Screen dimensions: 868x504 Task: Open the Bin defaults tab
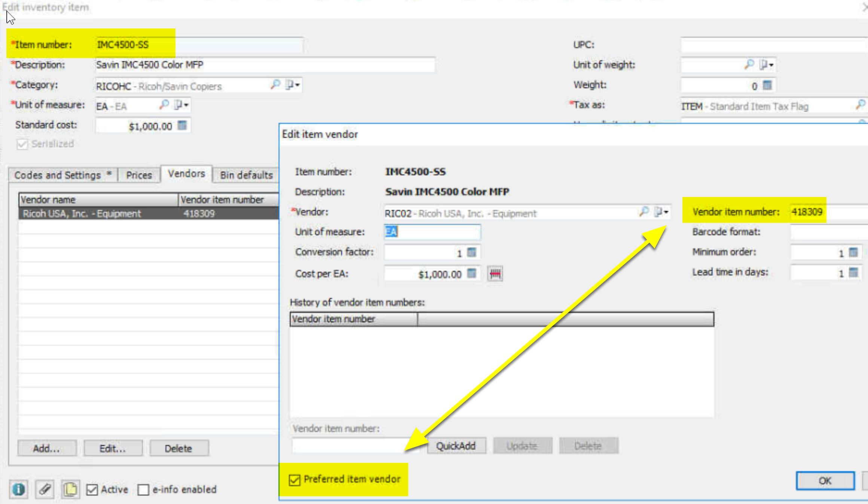click(246, 175)
